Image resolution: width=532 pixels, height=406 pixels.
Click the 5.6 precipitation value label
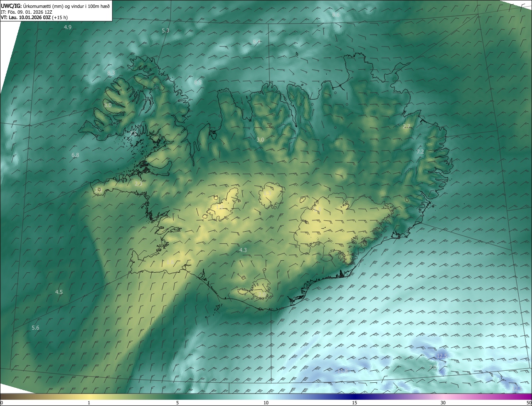[35, 328]
